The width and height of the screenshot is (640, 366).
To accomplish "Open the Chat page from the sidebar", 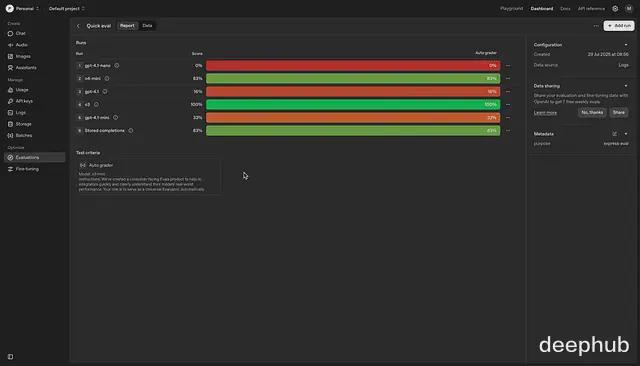I will click(x=16, y=33).
